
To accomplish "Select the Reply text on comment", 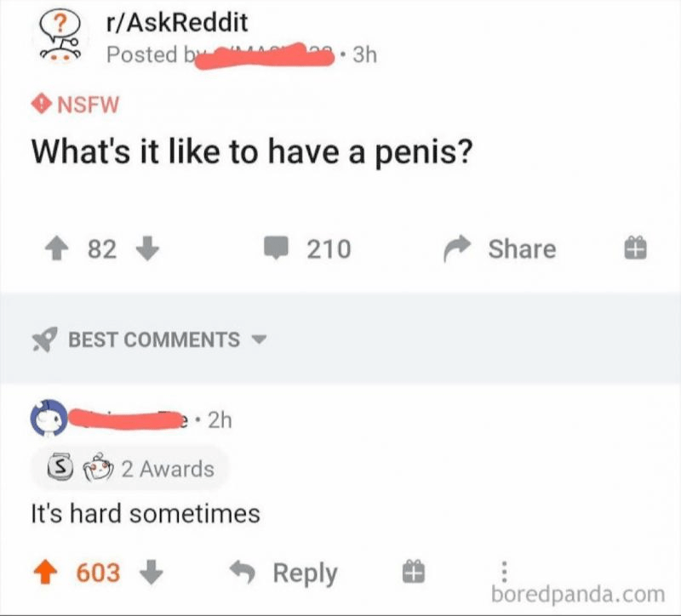I will tap(306, 573).
